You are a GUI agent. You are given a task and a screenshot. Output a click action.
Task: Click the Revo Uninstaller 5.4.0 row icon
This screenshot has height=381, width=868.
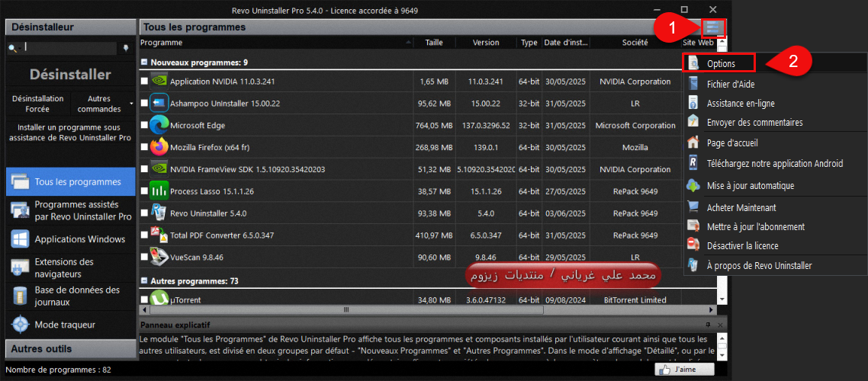click(x=159, y=213)
